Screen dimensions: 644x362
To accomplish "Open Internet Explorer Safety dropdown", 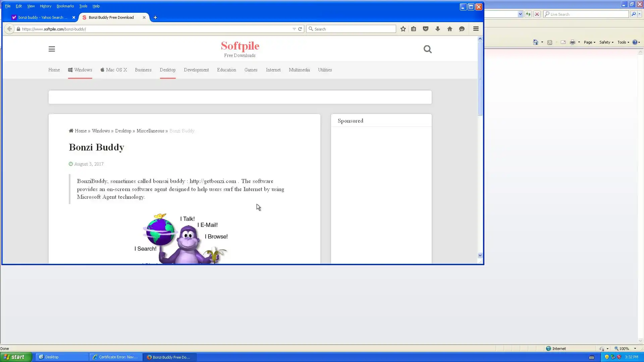I will click(606, 42).
